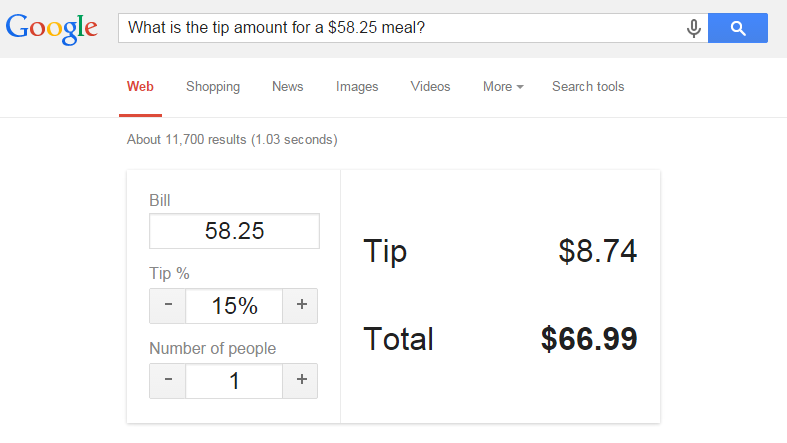787x443 pixels.
Task: Click the Number of people value field
Action: pyautogui.click(x=234, y=381)
